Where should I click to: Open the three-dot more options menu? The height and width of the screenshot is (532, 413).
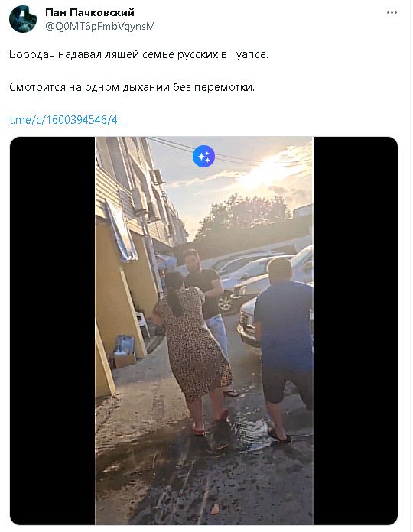tap(392, 12)
